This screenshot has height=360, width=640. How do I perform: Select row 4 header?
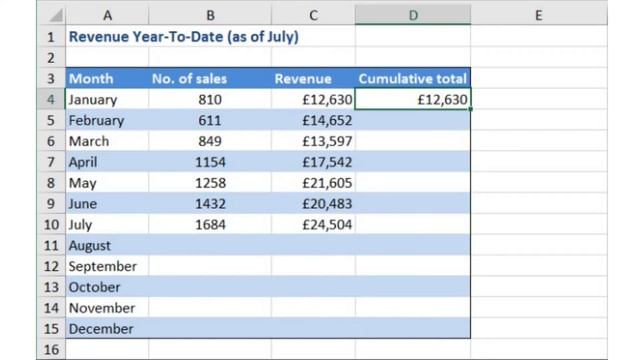[x=51, y=99]
